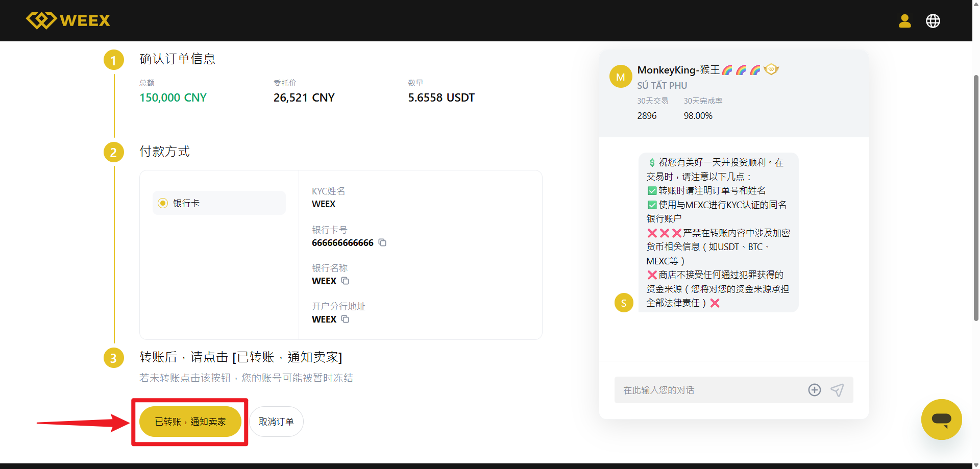Image resolution: width=980 pixels, height=469 pixels.
Task: Select the 银行卡 payment radio button
Action: 163,203
